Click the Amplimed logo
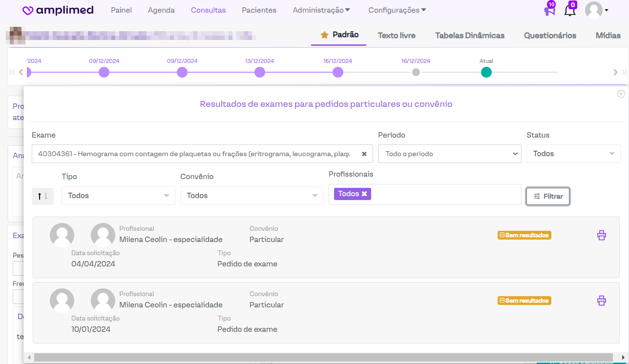The width and height of the screenshot is (629, 364). coord(58,10)
